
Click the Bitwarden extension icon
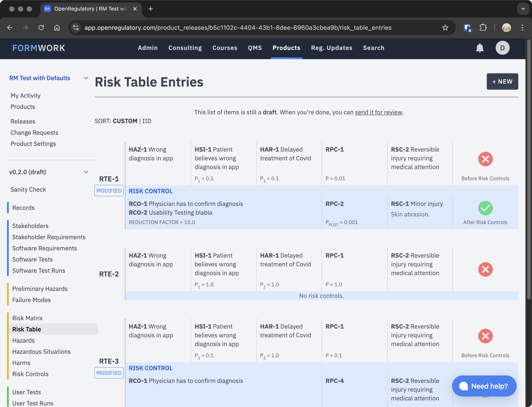[467, 28]
